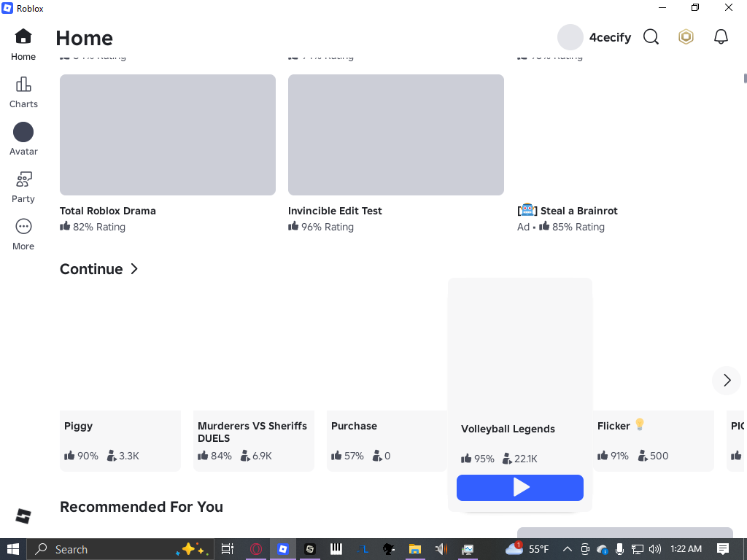747x560 pixels.
Task: Open the Total Roblox Drama thumbnail
Action: coord(168,135)
